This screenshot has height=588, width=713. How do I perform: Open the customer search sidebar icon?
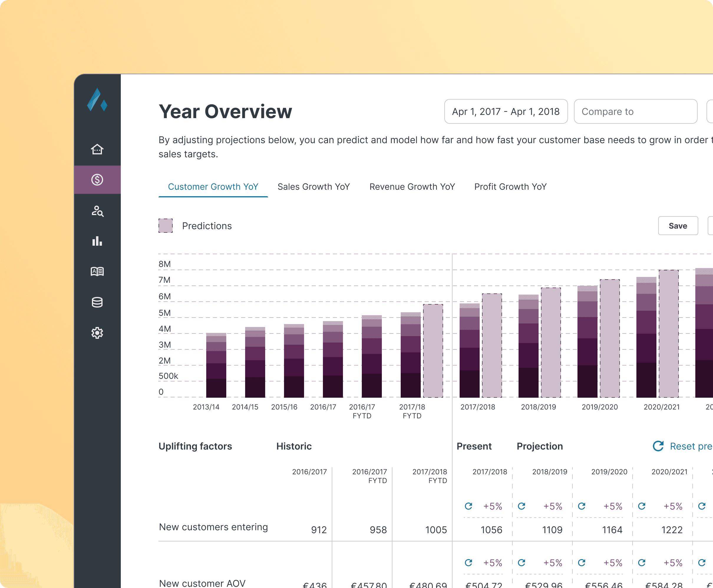click(97, 211)
